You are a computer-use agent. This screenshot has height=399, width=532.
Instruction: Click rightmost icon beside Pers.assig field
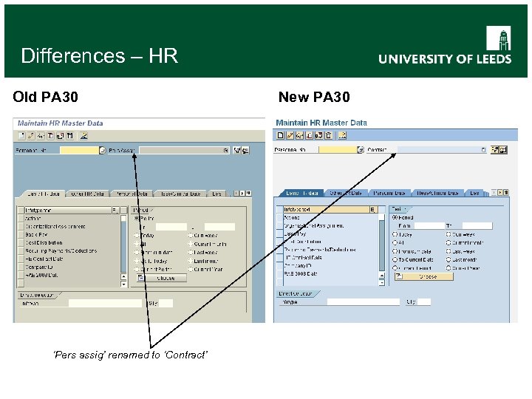tap(245, 150)
